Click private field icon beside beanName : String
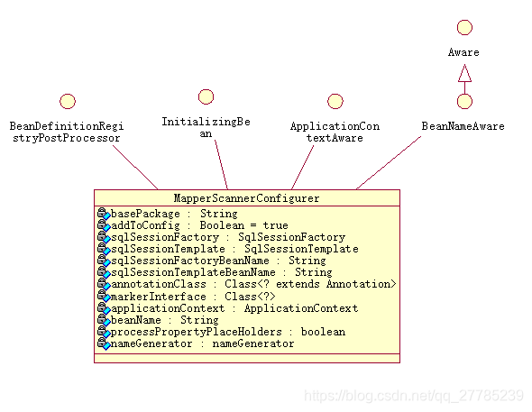Image resolution: width=532 pixels, height=412 pixels. [104, 320]
